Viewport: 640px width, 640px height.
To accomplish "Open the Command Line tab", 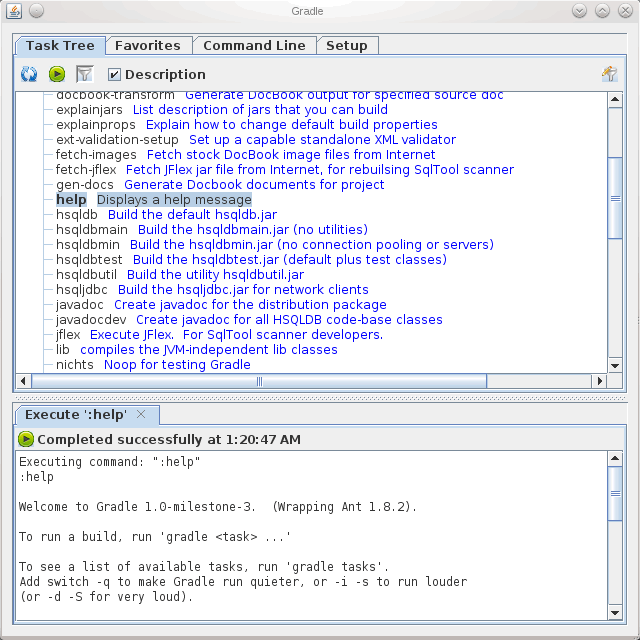I will click(x=254, y=45).
